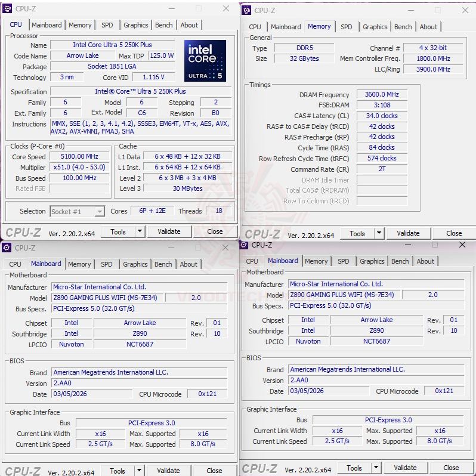Open Tools dropdown arrow in bottom-right window
The width and height of the screenshot is (476, 476).
click(x=376, y=468)
